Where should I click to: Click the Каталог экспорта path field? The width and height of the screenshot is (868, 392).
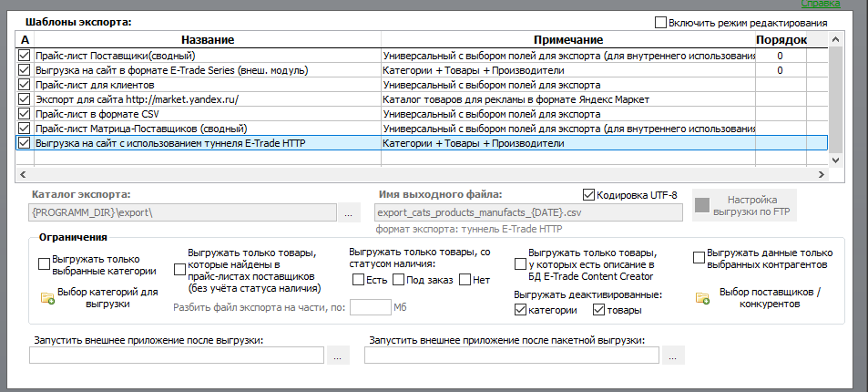click(182, 213)
